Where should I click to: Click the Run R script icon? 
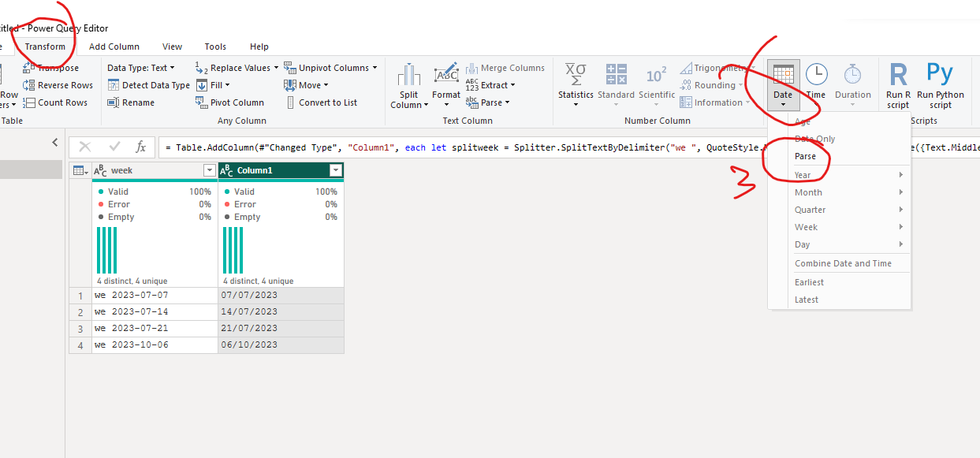898,74
